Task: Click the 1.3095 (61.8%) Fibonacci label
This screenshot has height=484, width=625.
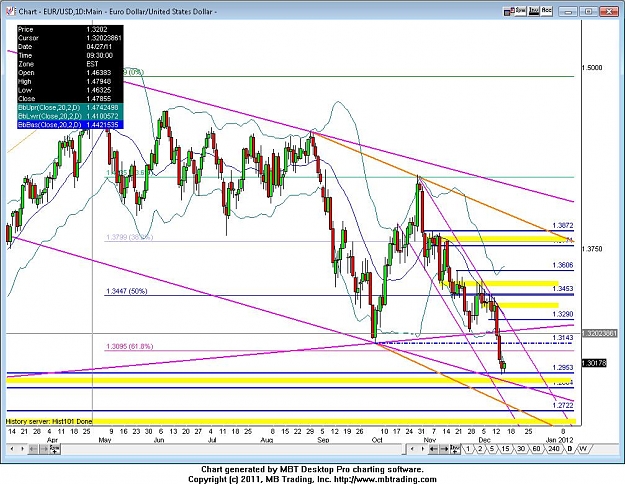Action: click(x=129, y=346)
